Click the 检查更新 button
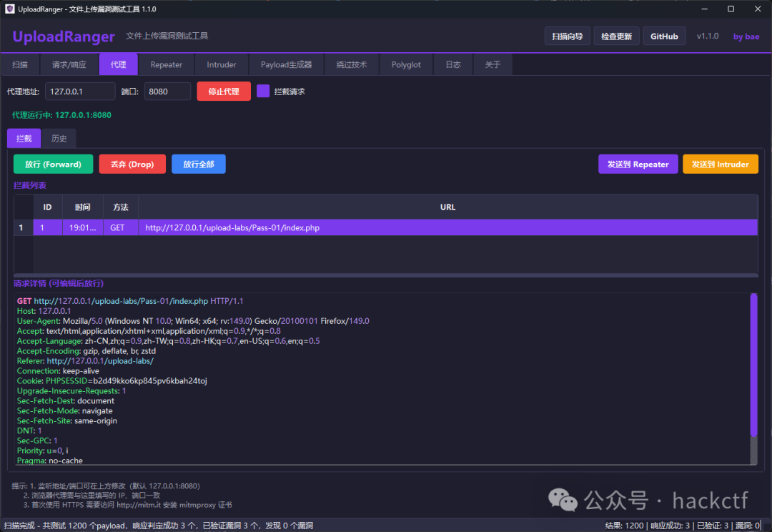This screenshot has width=772, height=532. pos(616,36)
